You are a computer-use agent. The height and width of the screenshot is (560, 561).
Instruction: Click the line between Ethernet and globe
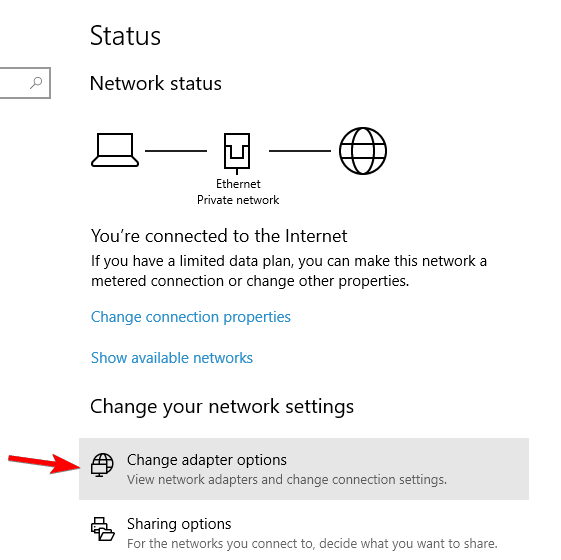tap(300, 151)
